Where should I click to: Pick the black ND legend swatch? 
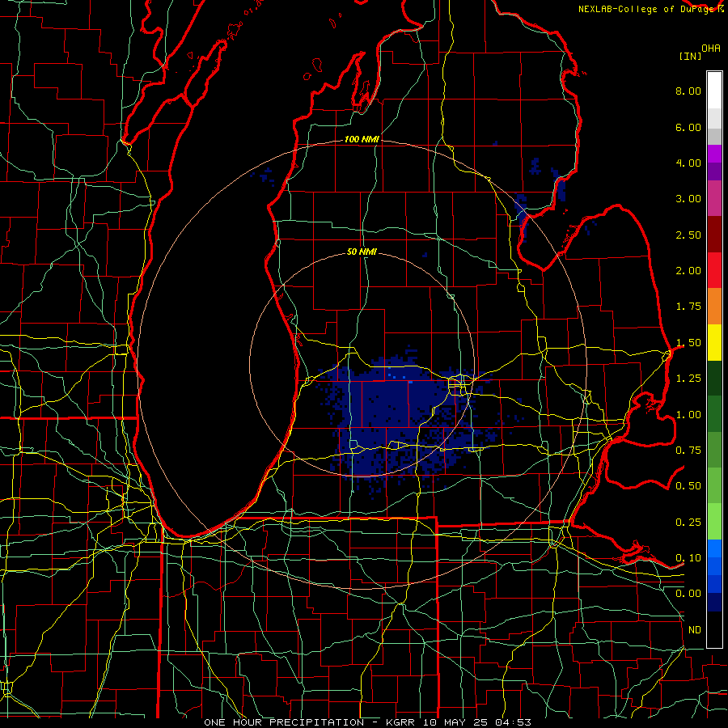[x=714, y=629]
